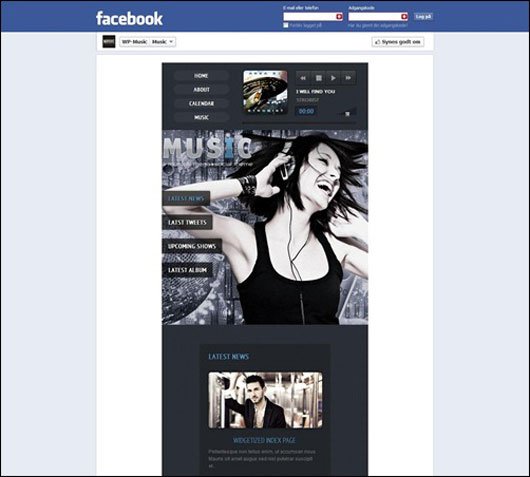Open the Widgetized Index Page link
The height and width of the screenshot is (477, 530).
[x=264, y=440]
